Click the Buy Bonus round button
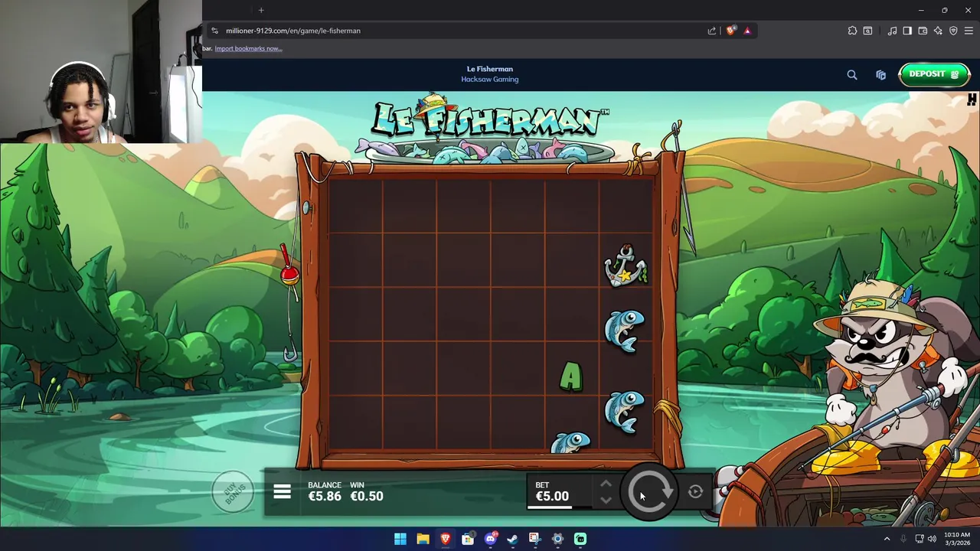The image size is (980, 551). (233, 492)
